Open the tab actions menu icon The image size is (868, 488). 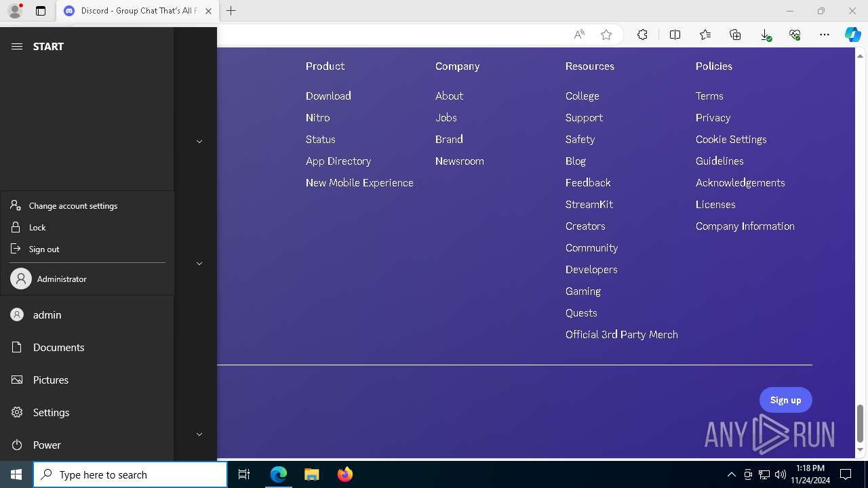point(41,11)
